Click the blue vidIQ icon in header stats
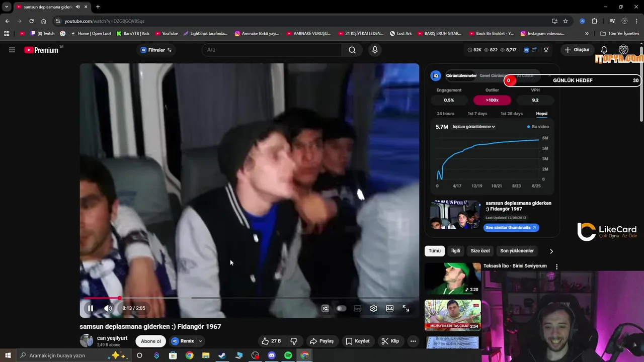Image resolution: width=644 pixels, height=362 pixels. click(x=526, y=50)
